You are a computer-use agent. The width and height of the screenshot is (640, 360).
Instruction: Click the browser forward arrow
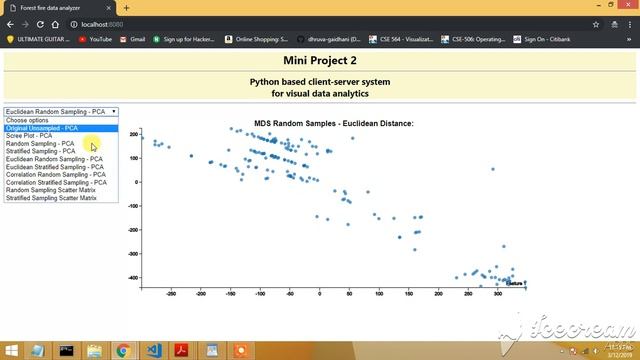25,24
